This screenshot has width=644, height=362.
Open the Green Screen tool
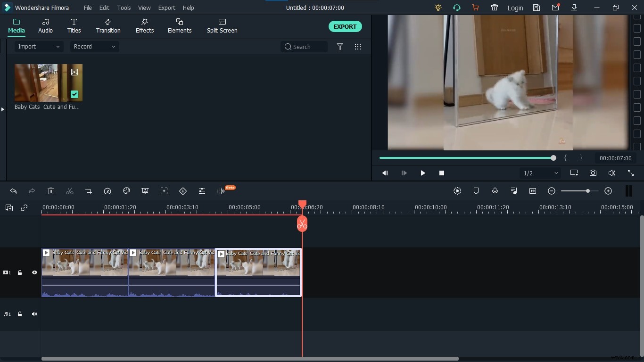pyautogui.click(x=145, y=191)
